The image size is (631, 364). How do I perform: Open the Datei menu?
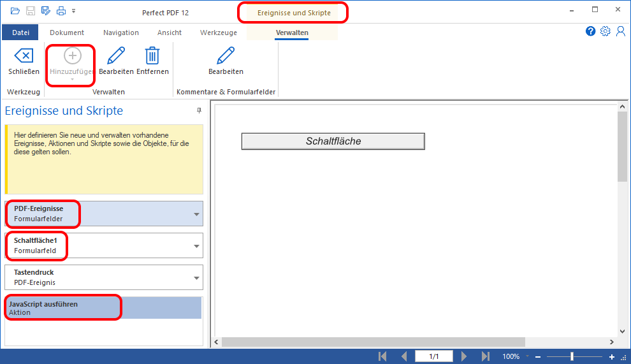[x=20, y=33]
